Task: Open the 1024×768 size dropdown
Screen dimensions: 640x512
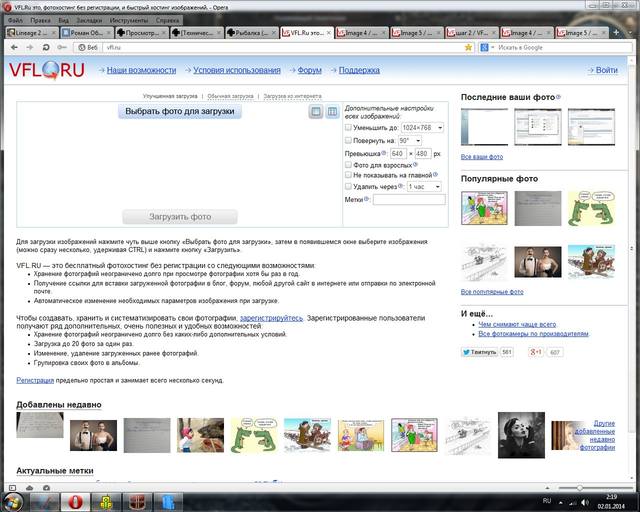Action: [x=422, y=128]
